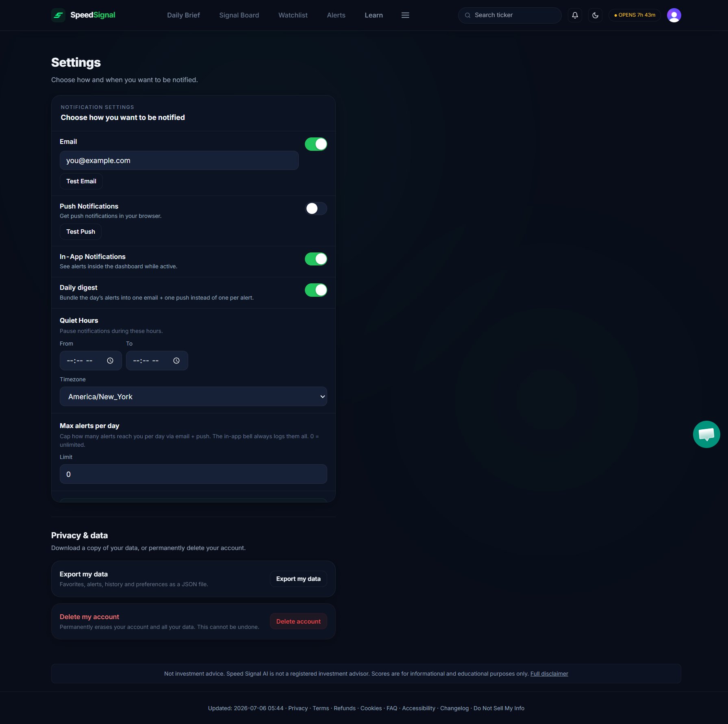This screenshot has height=724, width=728.
Task: Click the Export my data button
Action: click(298, 579)
